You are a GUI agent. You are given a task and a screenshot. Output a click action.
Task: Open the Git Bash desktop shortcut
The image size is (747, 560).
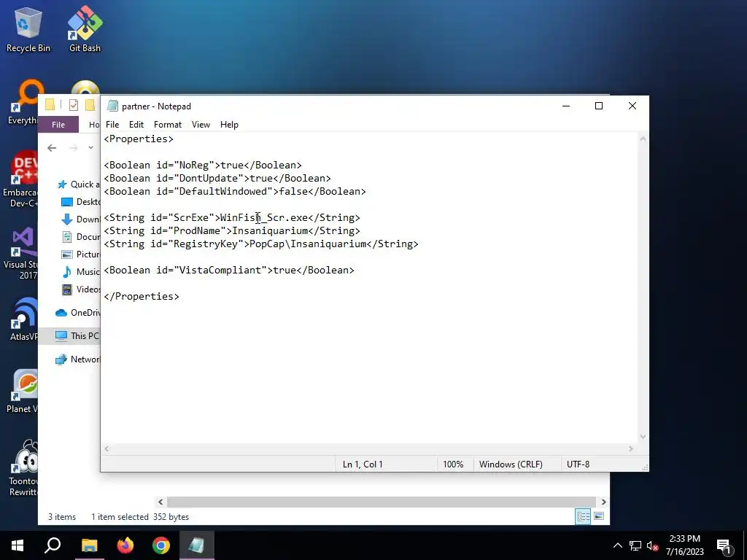85,29
